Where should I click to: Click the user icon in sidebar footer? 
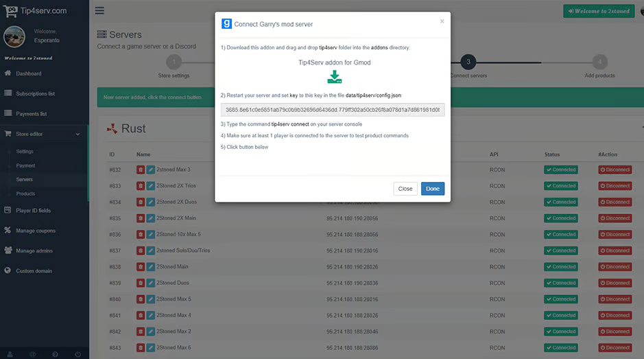(10, 354)
